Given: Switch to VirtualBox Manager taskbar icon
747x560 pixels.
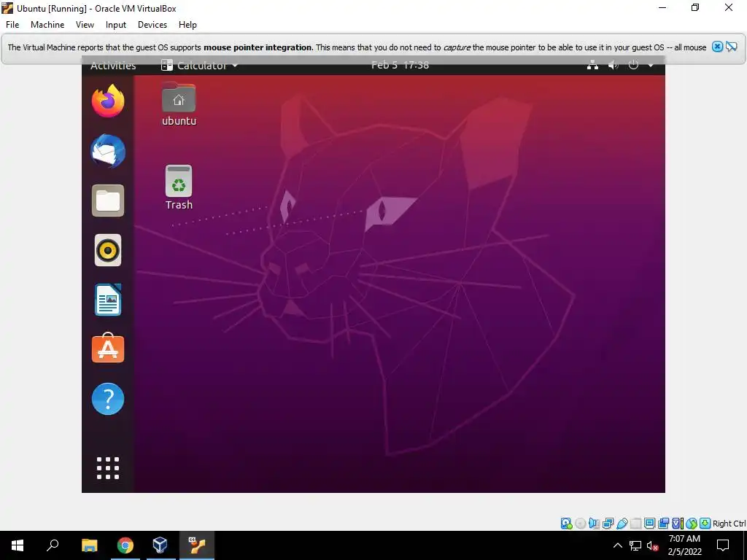Looking at the screenshot, I should point(160,545).
